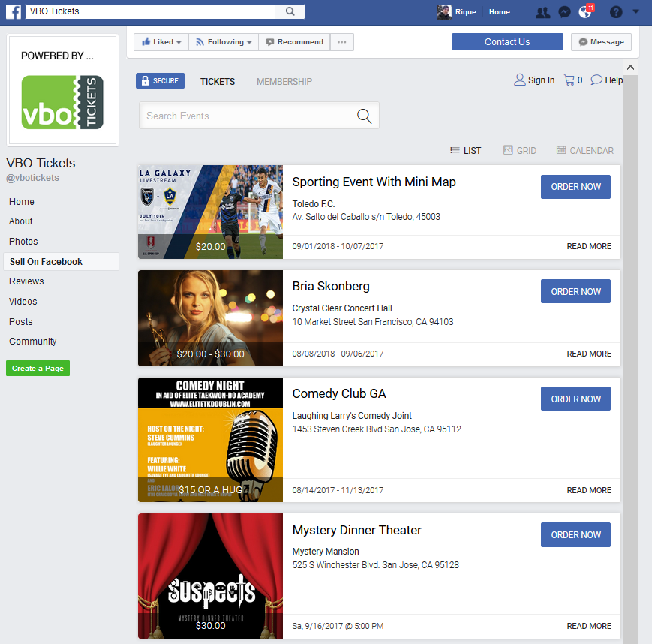
Task: Focus the Search Events input field
Action: pos(259,116)
